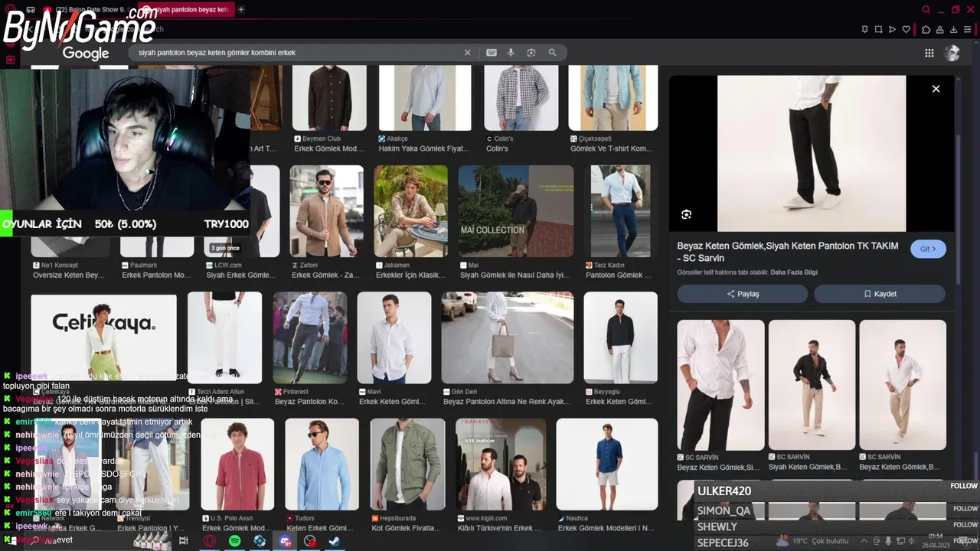This screenshot has width=980, height=551.
Task: Open the Opera profile icon
Action: click(939, 29)
